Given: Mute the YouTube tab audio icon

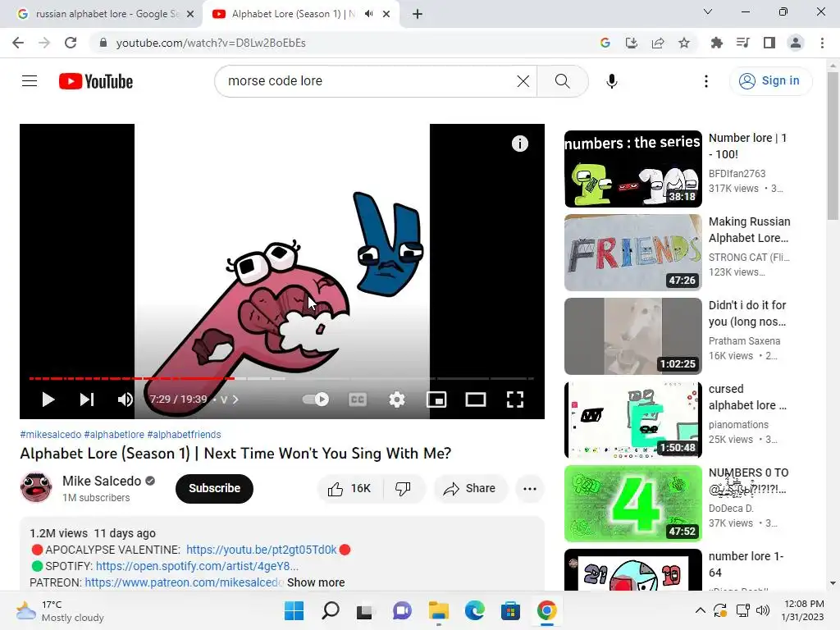Looking at the screenshot, I should (x=368, y=14).
